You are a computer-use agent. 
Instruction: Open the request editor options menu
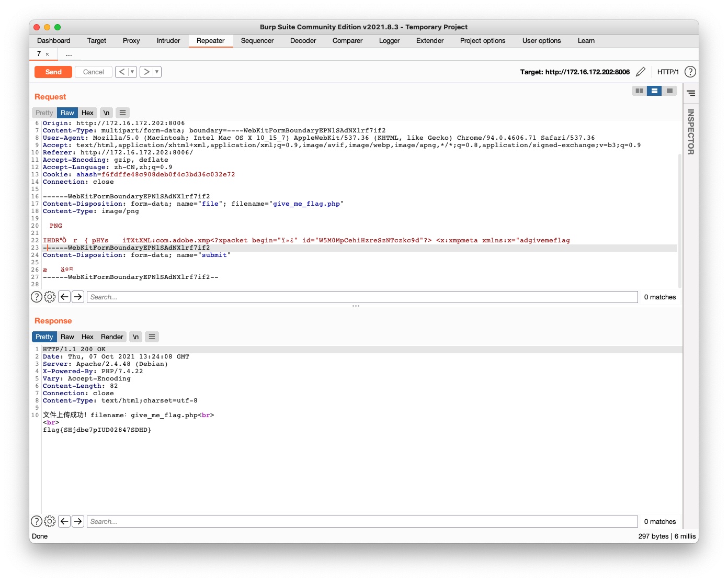coord(122,113)
